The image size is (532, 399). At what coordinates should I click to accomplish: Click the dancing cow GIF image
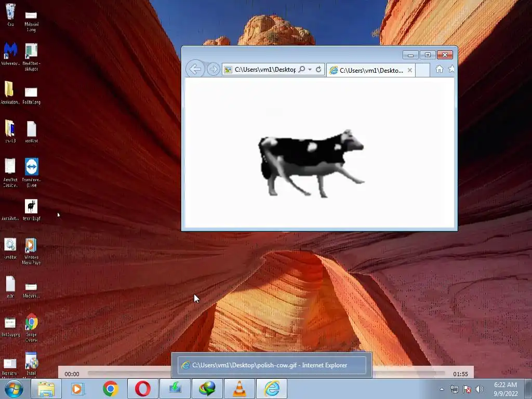click(x=311, y=163)
